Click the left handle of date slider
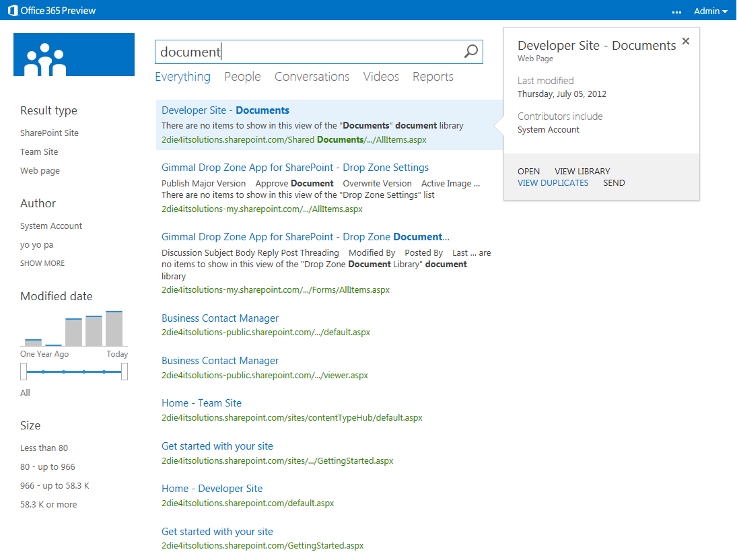Screen dimensions: 737x560 24,372
